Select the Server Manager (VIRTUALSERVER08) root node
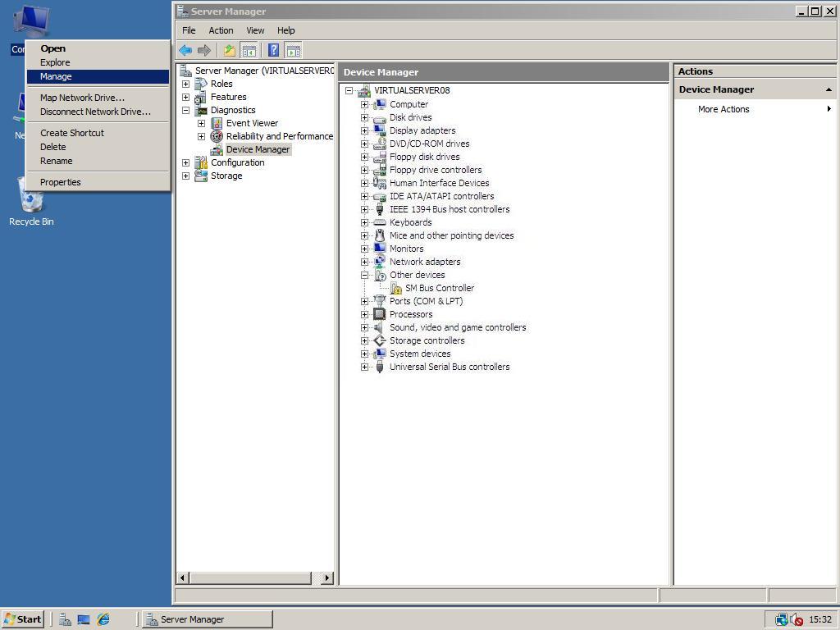The image size is (840, 630). pos(264,71)
